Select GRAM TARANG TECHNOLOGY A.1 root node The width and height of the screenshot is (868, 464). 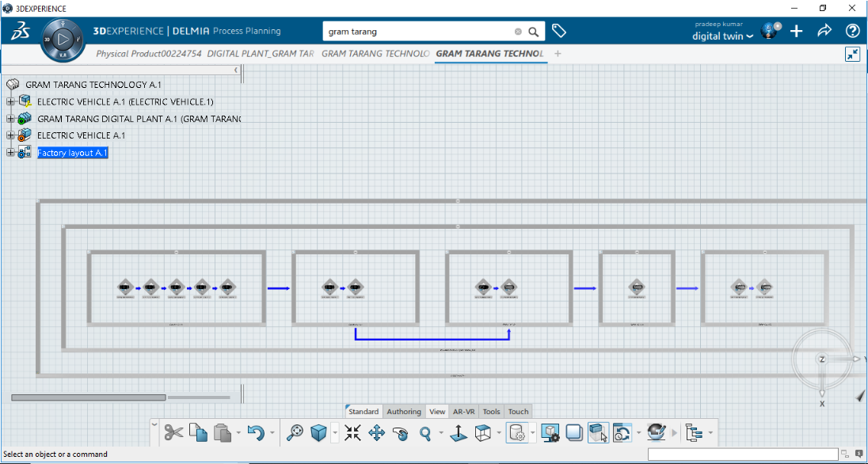tap(93, 85)
